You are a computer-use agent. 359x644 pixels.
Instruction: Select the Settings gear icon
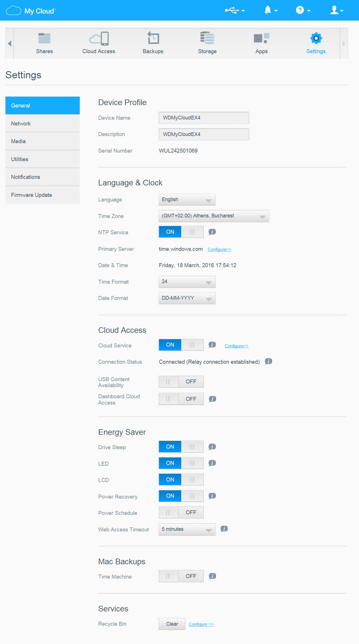[x=316, y=38]
